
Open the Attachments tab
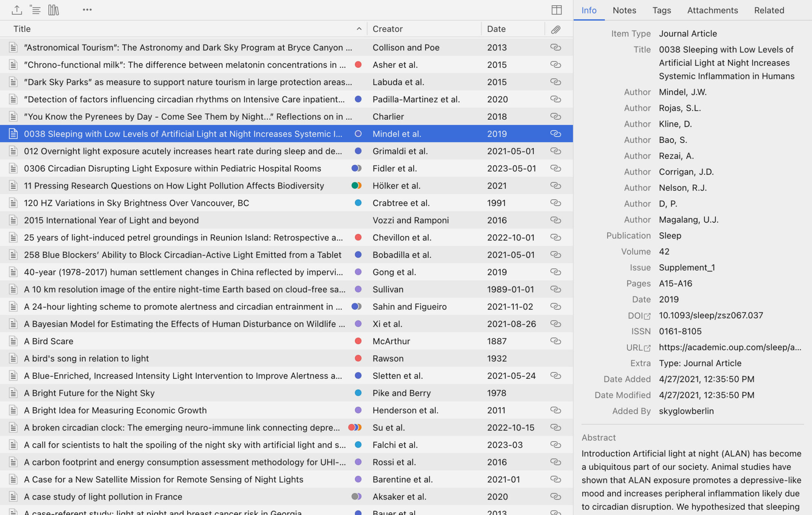[712, 10]
